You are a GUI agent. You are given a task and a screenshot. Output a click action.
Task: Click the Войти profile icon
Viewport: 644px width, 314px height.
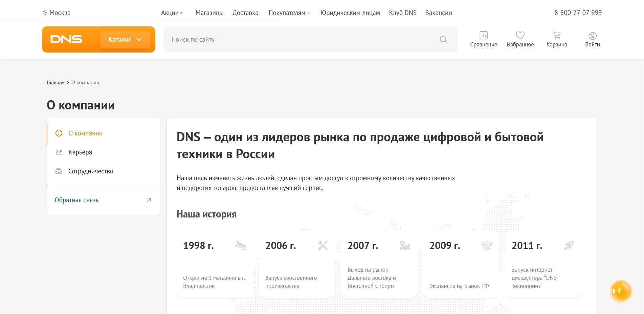[592, 35]
